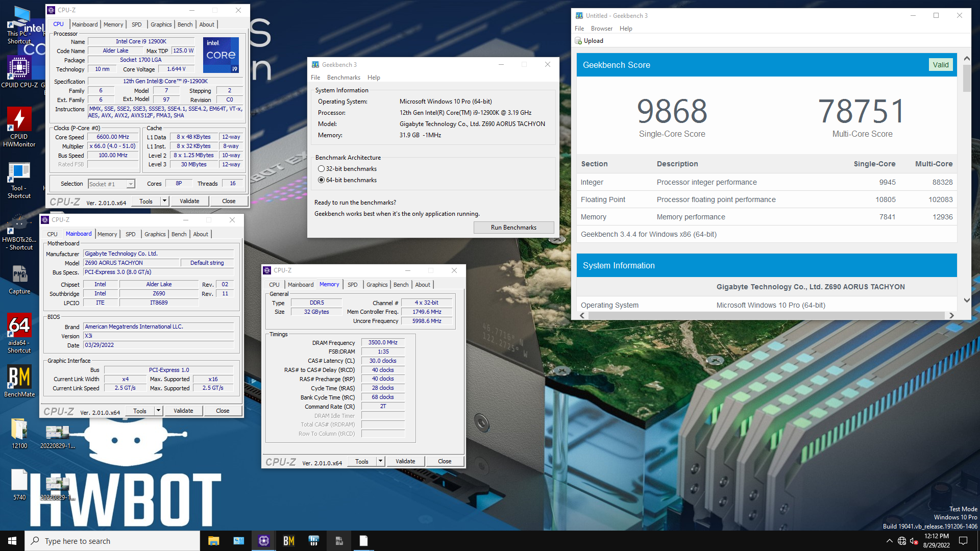Click the Geekbench icon in the taskbar
This screenshot has height=551, width=980.
[x=314, y=541]
